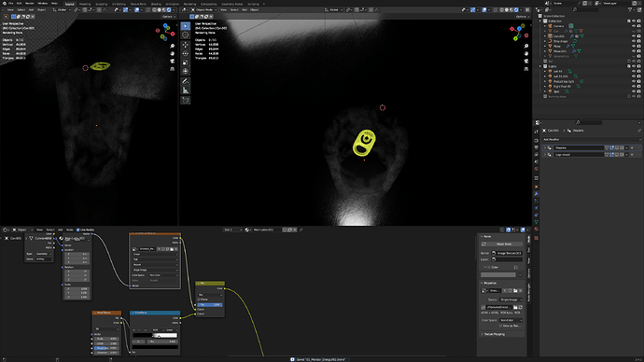Click the Properties editor search field

tap(588, 122)
